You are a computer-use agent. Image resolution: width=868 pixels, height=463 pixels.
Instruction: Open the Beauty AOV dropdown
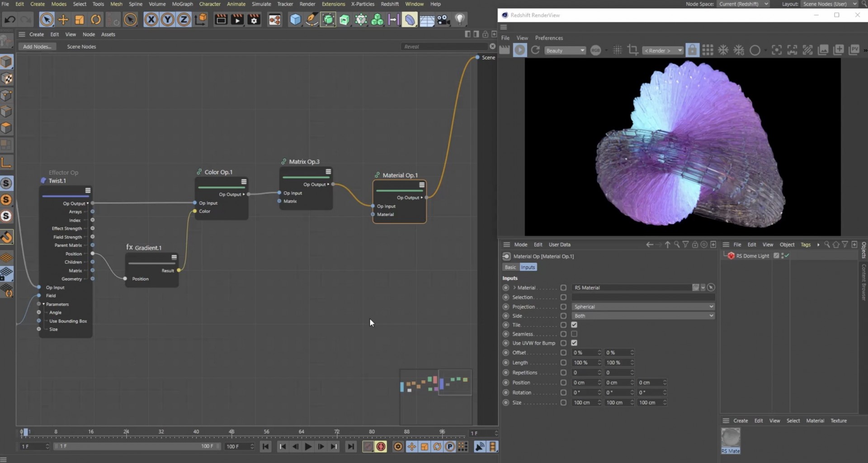point(565,51)
